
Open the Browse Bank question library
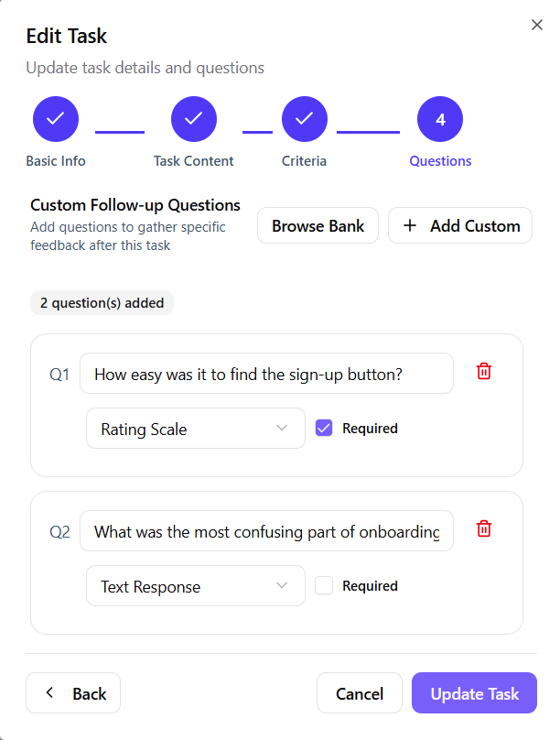[x=318, y=225]
